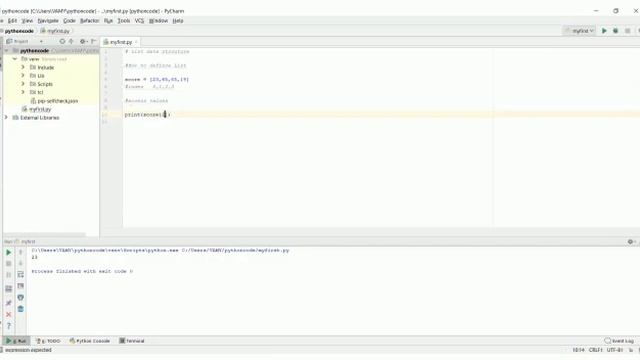640x360 pixels.
Task: Click the Up the Stack Trace arrow
Action: pyautogui.click(x=20, y=252)
